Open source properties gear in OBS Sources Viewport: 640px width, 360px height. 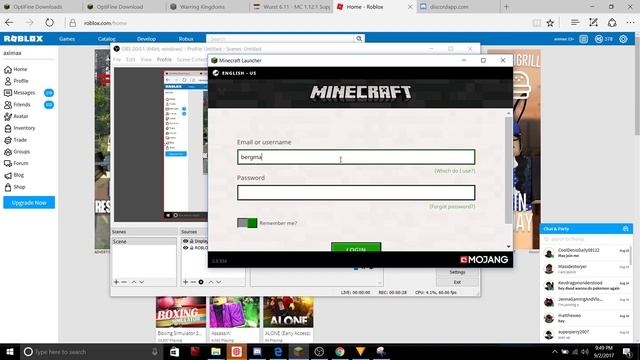tap(201, 282)
